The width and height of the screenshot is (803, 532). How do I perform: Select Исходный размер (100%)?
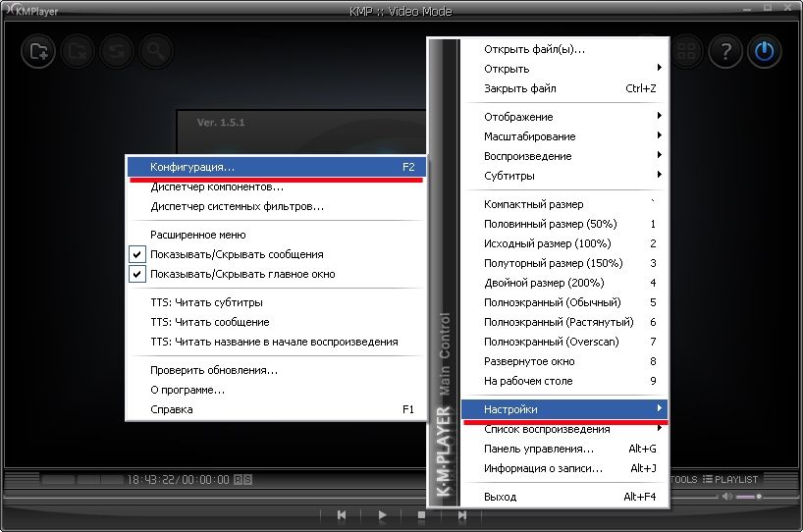pos(564,243)
